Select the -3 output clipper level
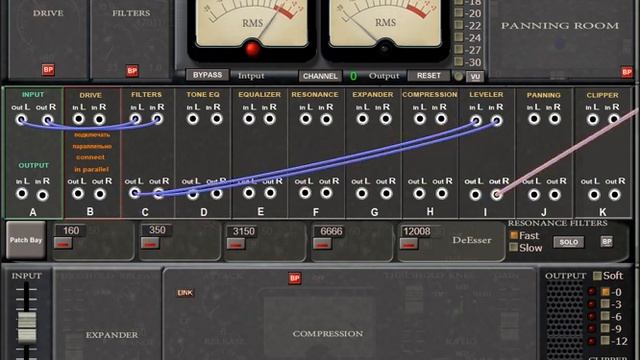 point(605,304)
